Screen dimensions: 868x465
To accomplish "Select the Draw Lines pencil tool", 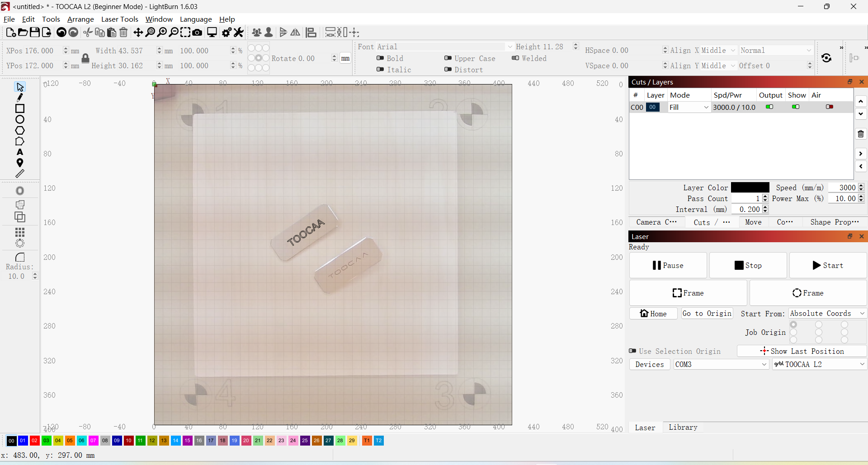I will pyautogui.click(x=20, y=98).
